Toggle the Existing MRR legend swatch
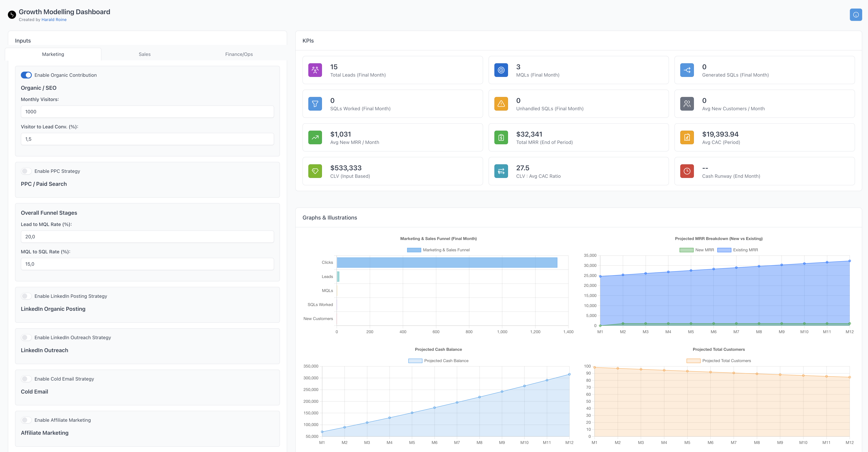Image resolution: width=868 pixels, height=452 pixels. pos(724,250)
